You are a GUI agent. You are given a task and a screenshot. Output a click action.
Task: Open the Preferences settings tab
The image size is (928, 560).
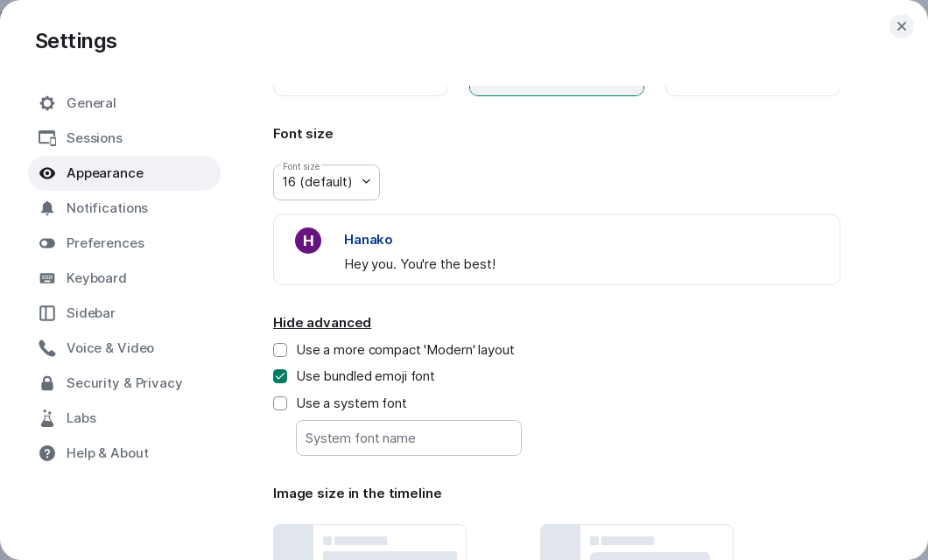point(105,243)
